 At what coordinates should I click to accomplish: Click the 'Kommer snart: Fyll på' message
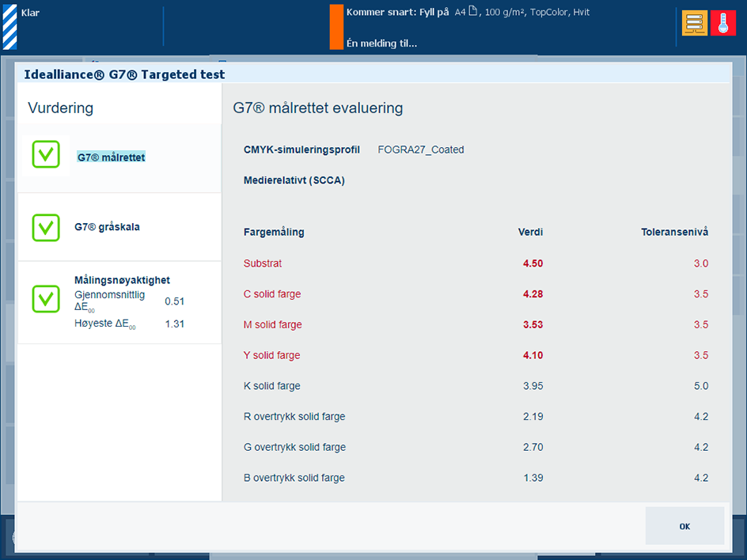coord(397,13)
